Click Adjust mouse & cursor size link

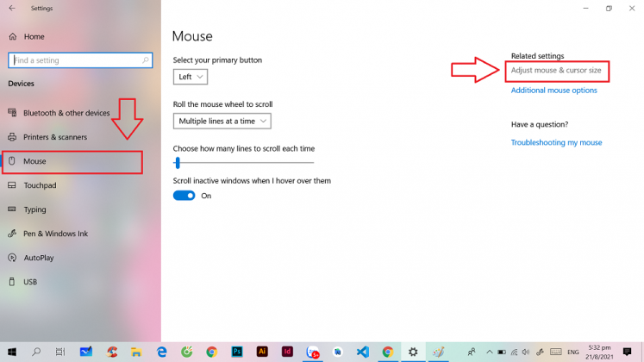pyautogui.click(x=556, y=70)
